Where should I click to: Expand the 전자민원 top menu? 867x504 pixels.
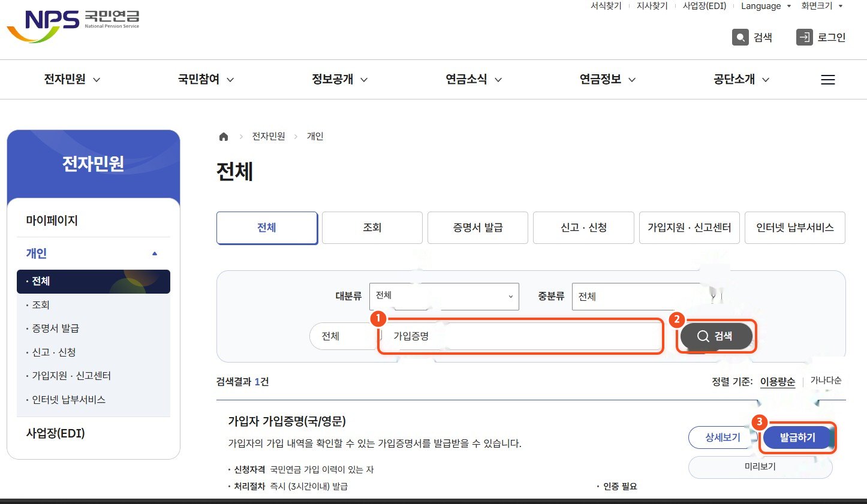[72, 79]
